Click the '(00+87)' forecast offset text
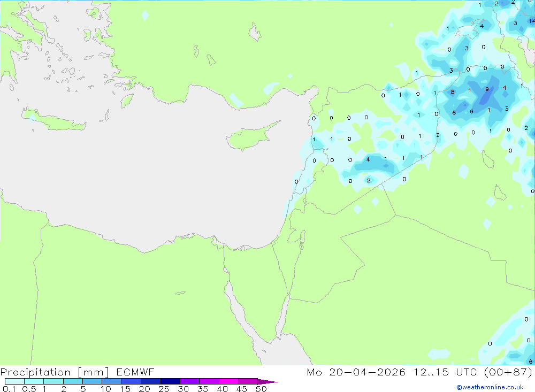Viewport: 535px width, 392px height. [x=508, y=372]
